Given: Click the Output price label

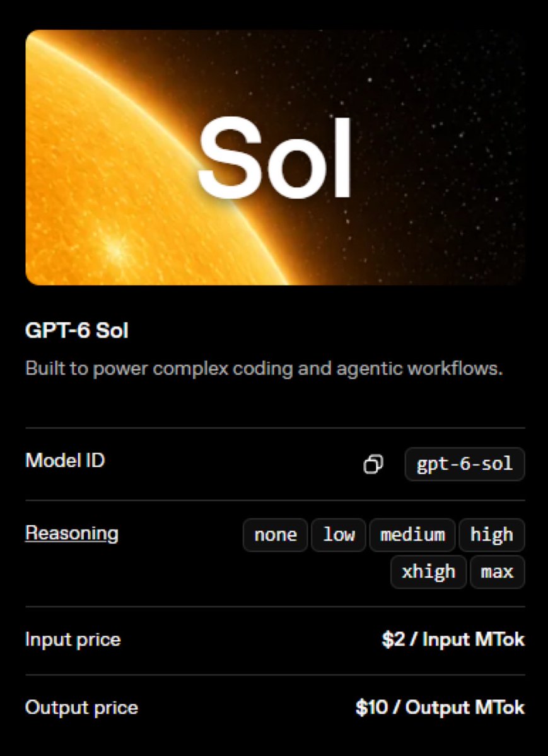Looking at the screenshot, I should (81, 708).
